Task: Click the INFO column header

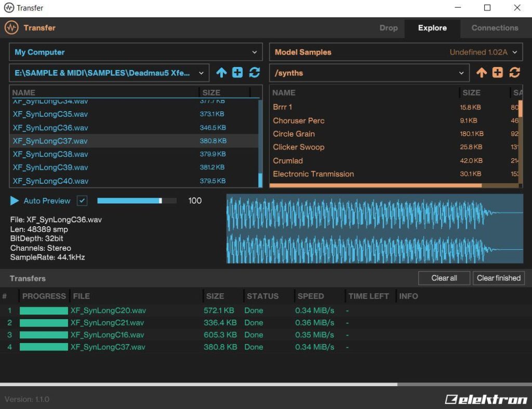Action: 408,296
